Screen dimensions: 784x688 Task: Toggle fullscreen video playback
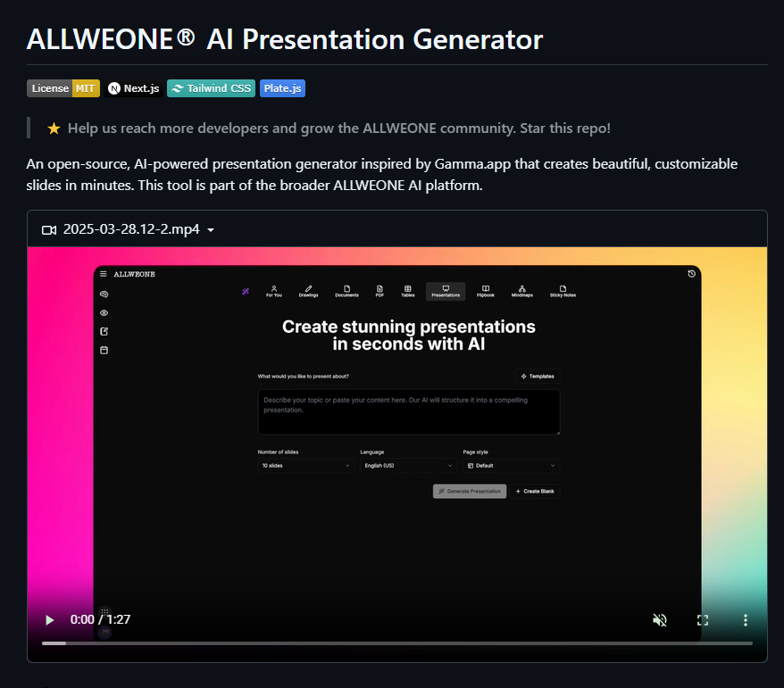coord(703,619)
